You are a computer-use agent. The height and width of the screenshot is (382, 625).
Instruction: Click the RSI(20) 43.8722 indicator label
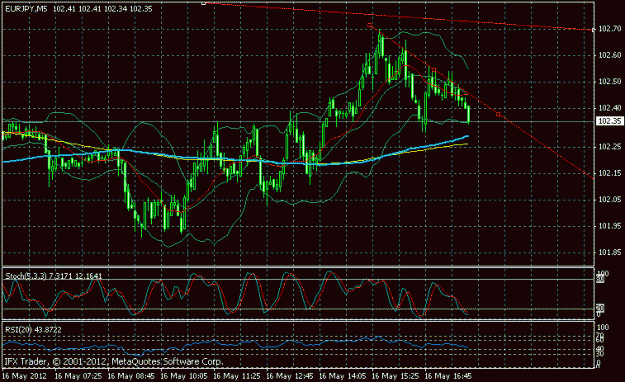[x=33, y=330]
